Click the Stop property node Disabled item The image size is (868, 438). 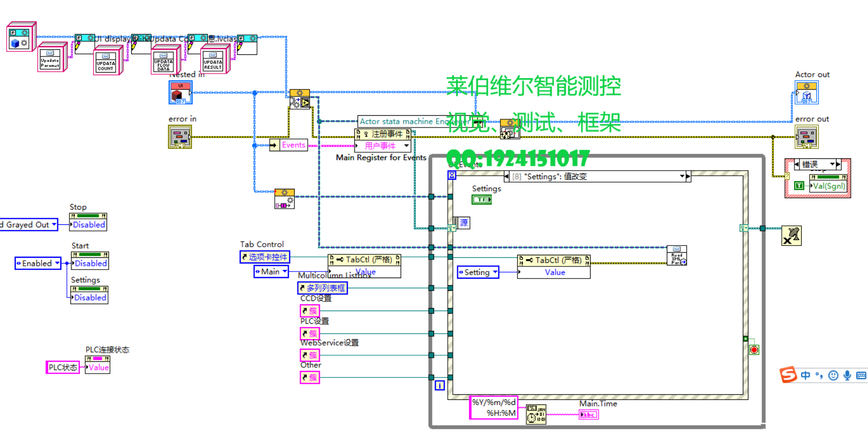(88, 225)
